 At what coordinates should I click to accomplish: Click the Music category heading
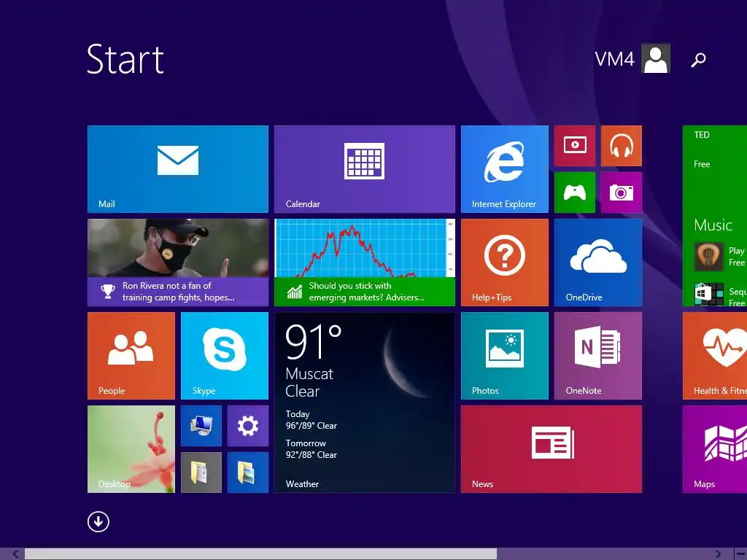713,225
